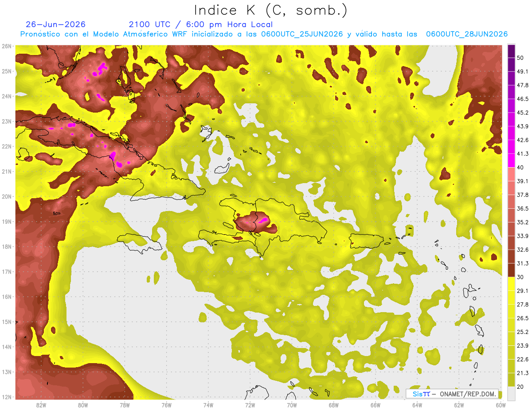The image size is (532, 411).
Task: Click the 23N latitude label
Action: 7,121
